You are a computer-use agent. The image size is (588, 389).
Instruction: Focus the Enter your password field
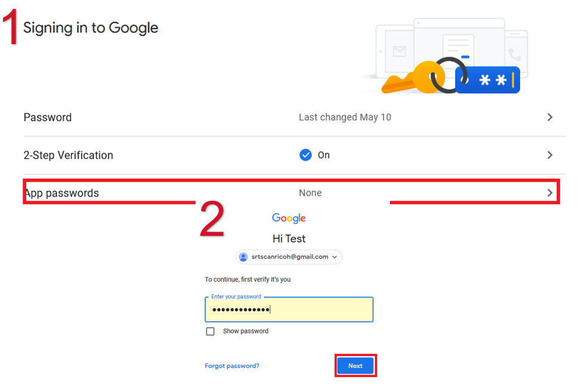pyautogui.click(x=289, y=310)
